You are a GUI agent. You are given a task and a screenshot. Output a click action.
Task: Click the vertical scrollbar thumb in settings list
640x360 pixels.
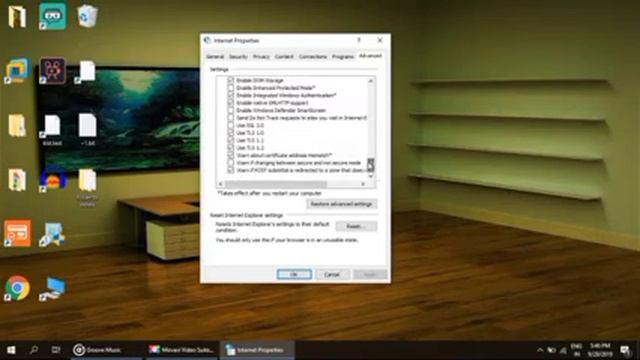coord(371,165)
